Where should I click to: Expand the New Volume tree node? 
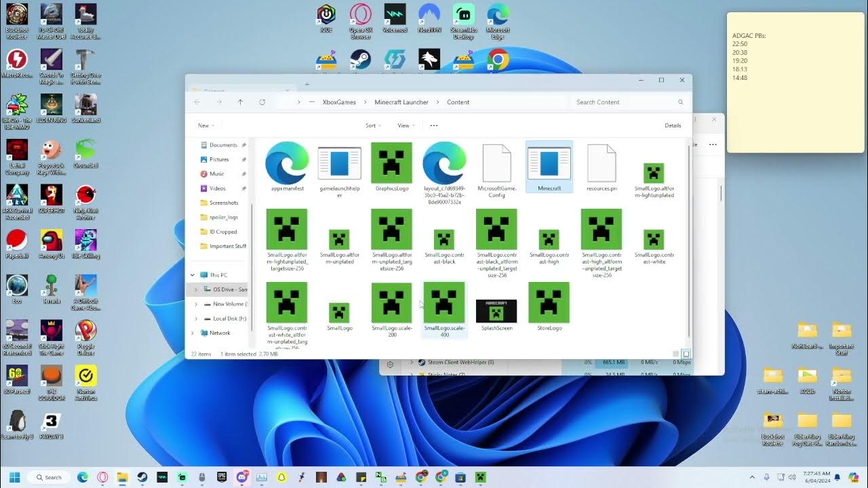(196, 304)
